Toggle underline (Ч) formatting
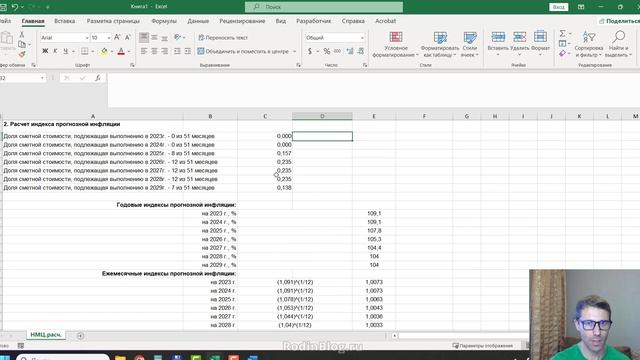640x360 pixels. coord(65,51)
